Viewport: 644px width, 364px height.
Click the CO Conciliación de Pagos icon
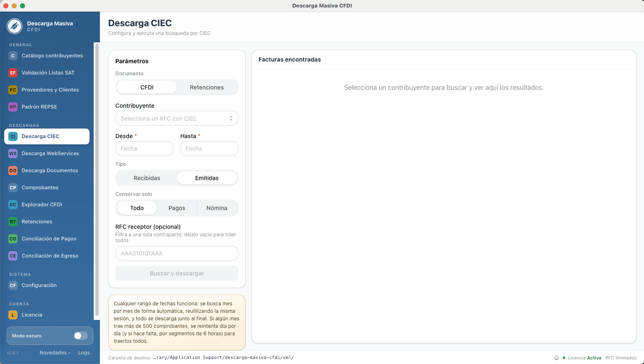[13, 239]
